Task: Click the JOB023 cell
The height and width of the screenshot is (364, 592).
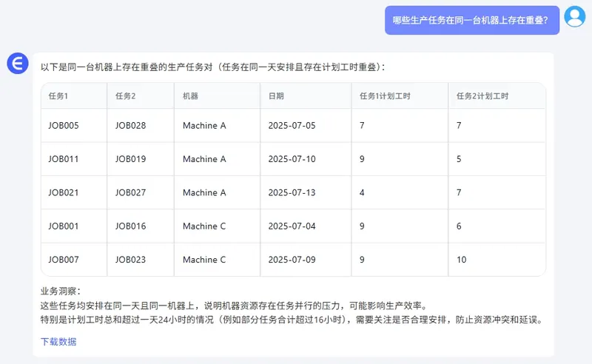Action: (131, 260)
